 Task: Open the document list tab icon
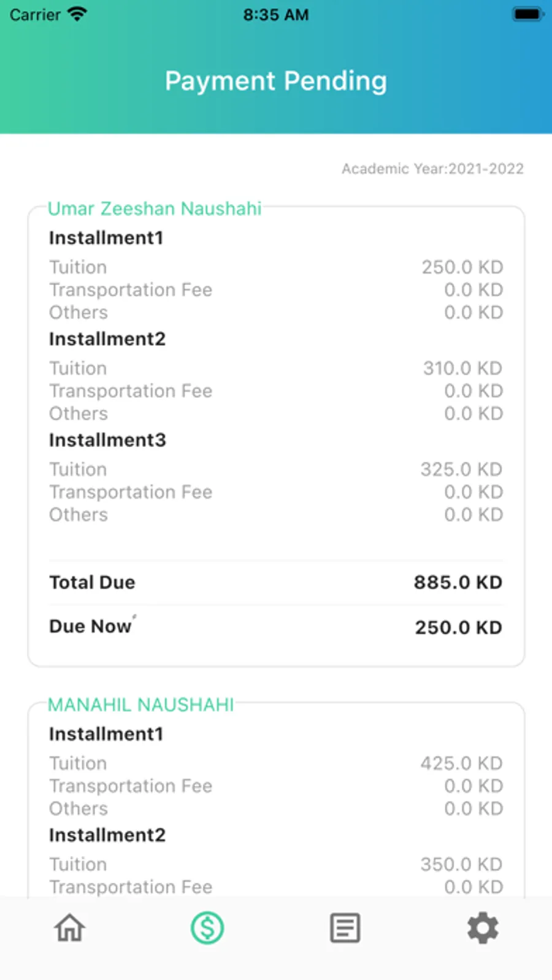coord(345,928)
